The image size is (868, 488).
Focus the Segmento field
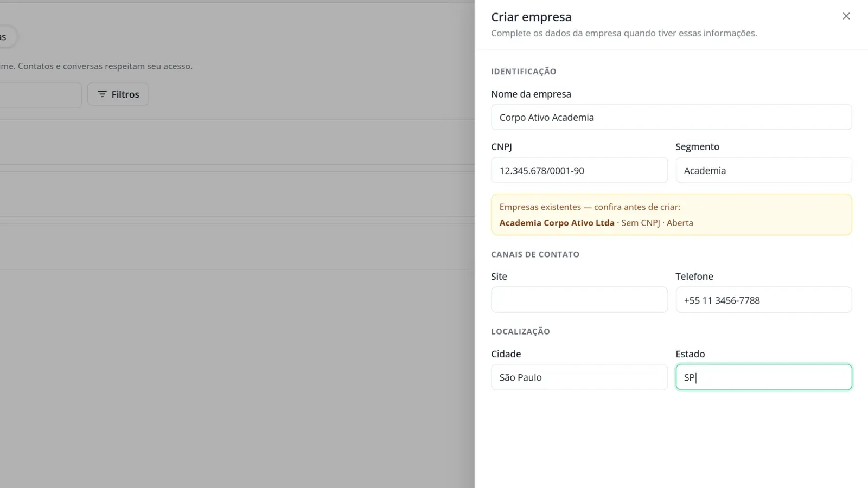[764, 170]
